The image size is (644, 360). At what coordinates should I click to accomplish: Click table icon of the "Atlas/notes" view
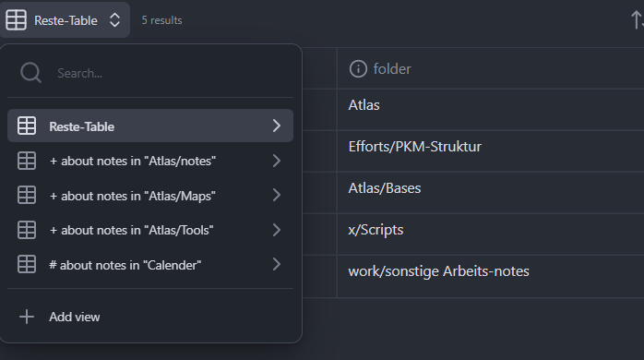27,161
